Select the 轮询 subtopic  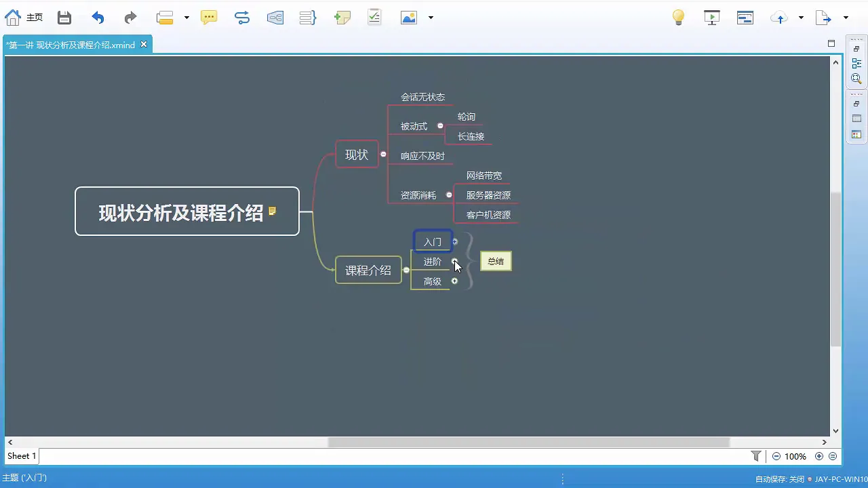467,117
